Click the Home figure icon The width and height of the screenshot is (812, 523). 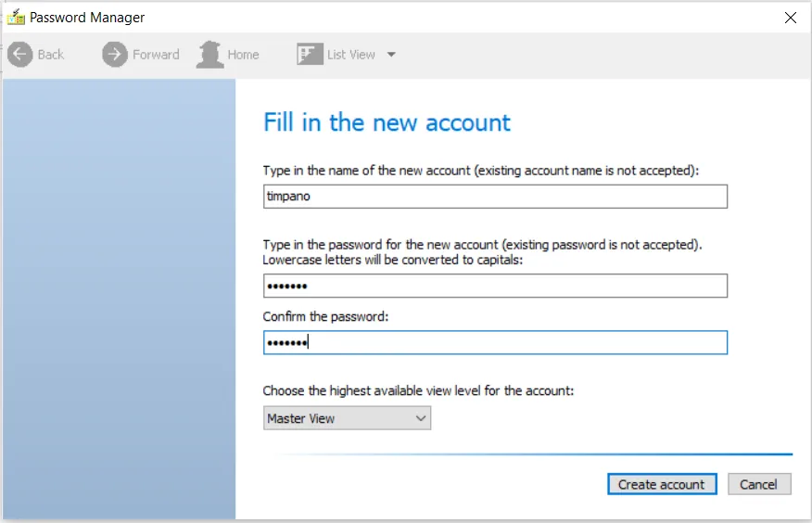pyautogui.click(x=209, y=55)
